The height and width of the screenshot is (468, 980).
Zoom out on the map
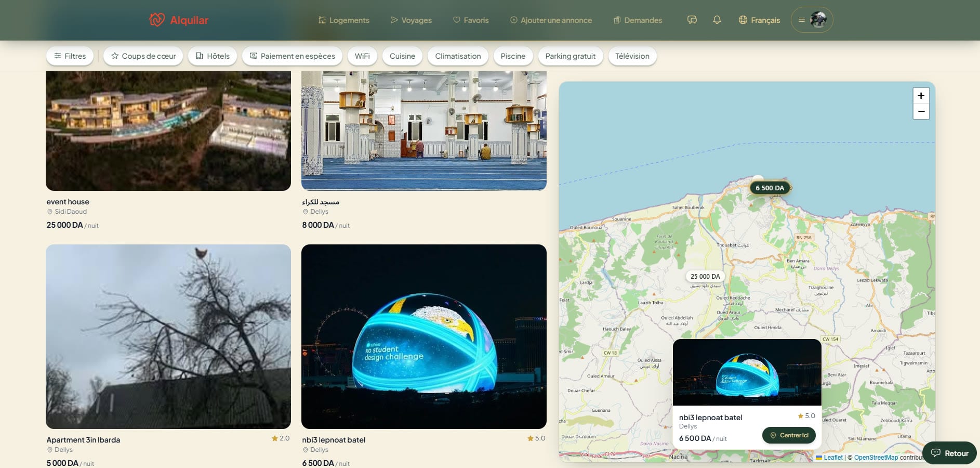[921, 111]
